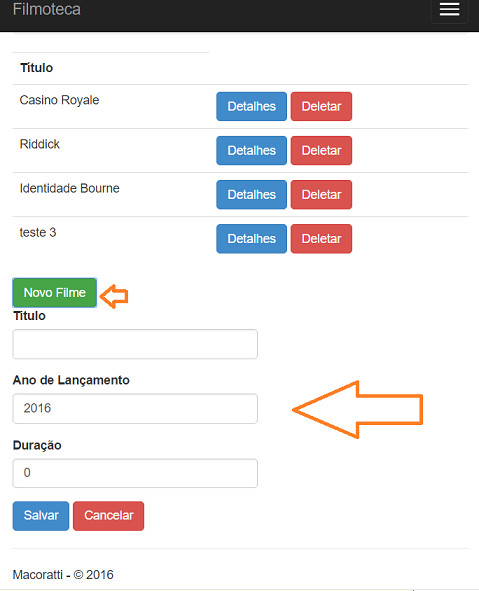Image resolution: width=479 pixels, height=591 pixels.
Task: Open Detalhes for teste 3
Action: click(251, 239)
